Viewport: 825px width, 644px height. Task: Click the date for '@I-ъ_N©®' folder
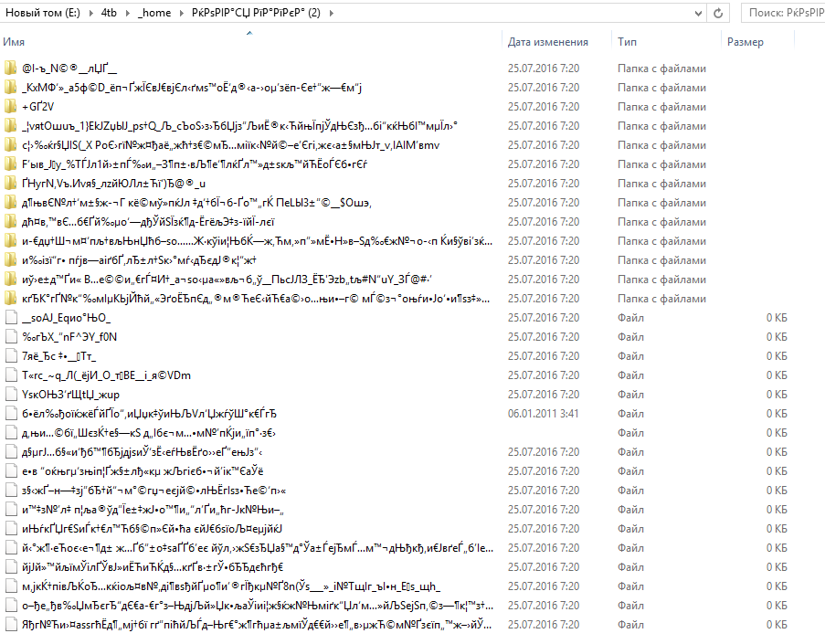543,69
